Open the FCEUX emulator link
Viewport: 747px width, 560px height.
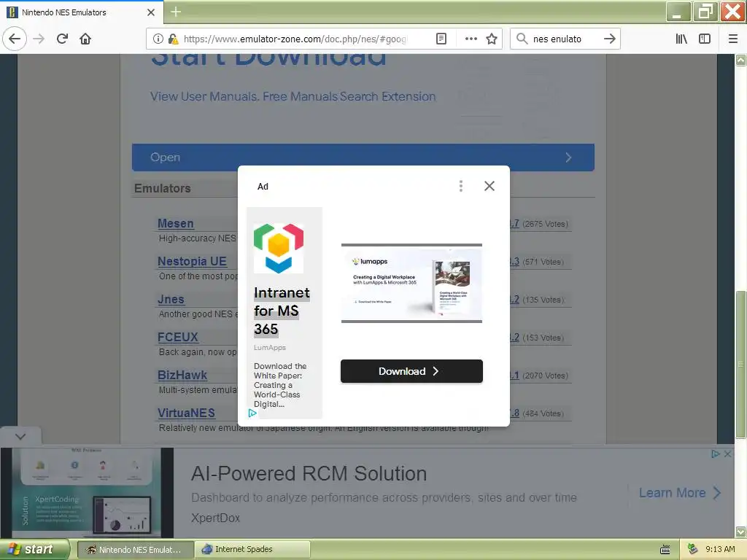click(x=178, y=337)
